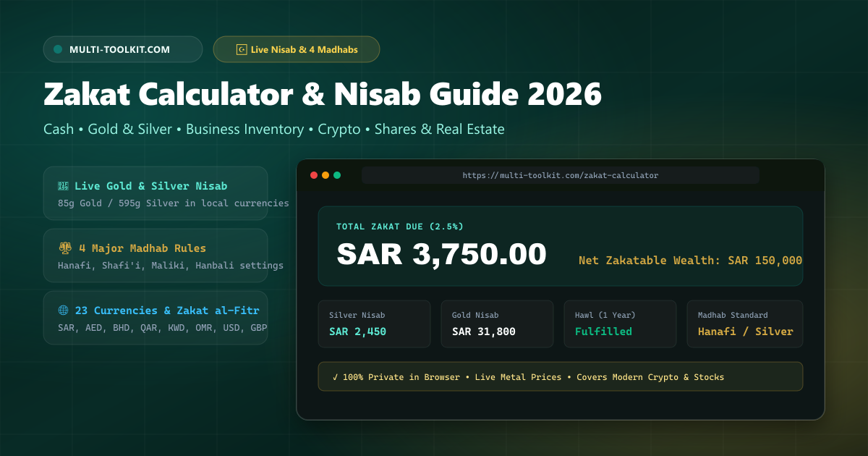Click the icon beside Live Gold & Silver Nisab
868x456 pixels.
[64, 186]
